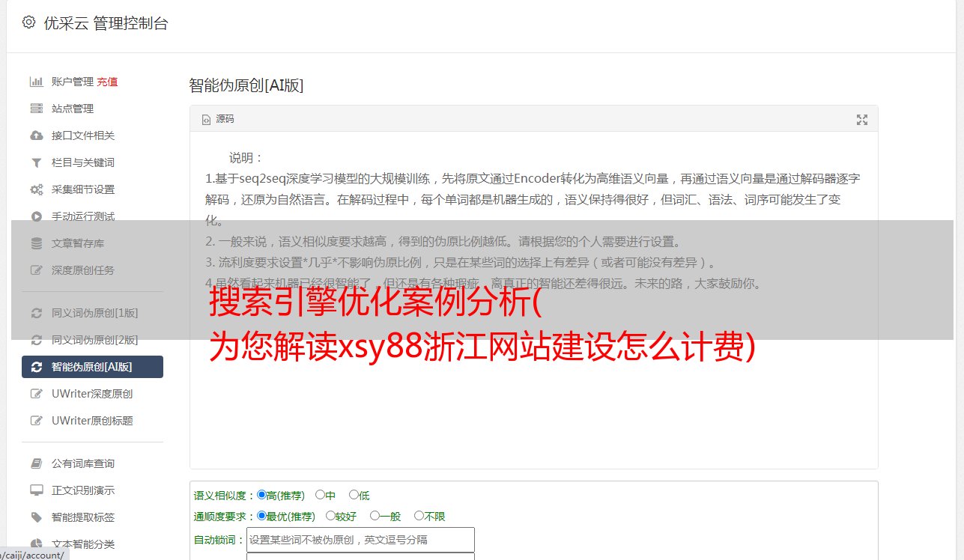
Task: Select the active 智能伪原创[AI版] menu item
Action: (x=93, y=367)
